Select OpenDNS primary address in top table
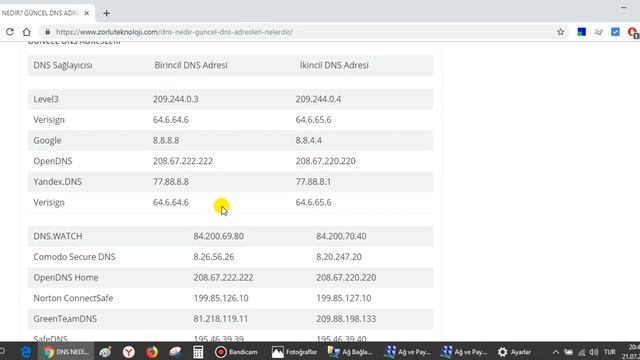The width and height of the screenshot is (640, 360). coord(183,161)
